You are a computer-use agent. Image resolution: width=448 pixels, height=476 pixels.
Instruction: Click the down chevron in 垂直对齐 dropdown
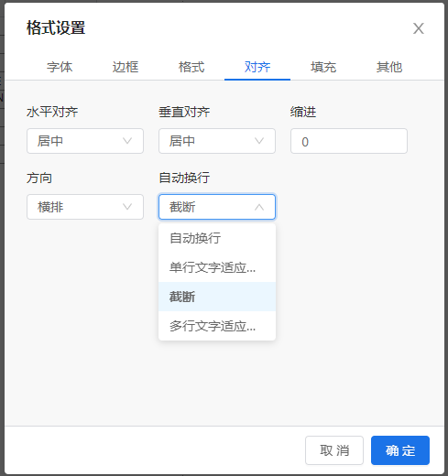259,141
